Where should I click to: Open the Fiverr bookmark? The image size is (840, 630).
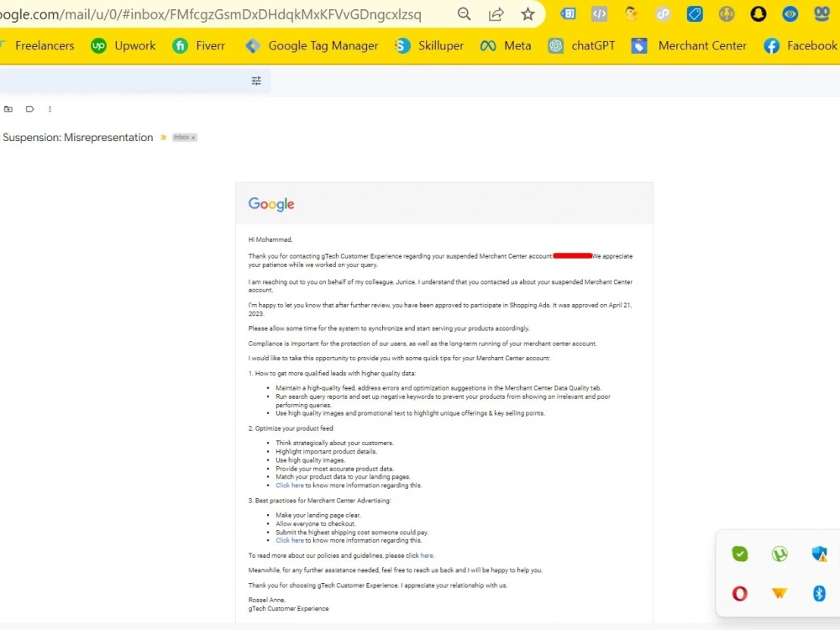(x=199, y=46)
